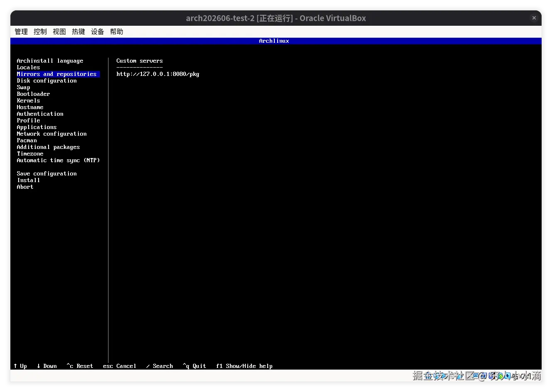Screen dimensions: 552x392
Task: Click the Abort option
Action: pos(25,187)
